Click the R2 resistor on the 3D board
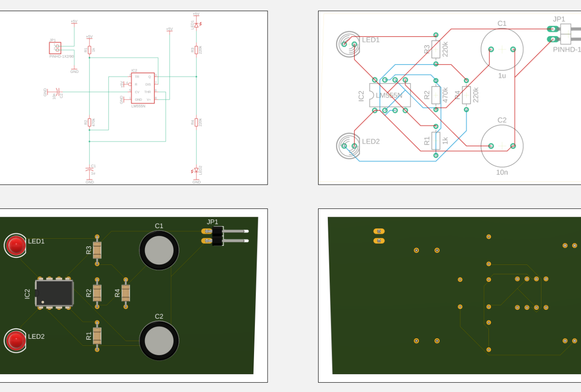 pos(97,293)
